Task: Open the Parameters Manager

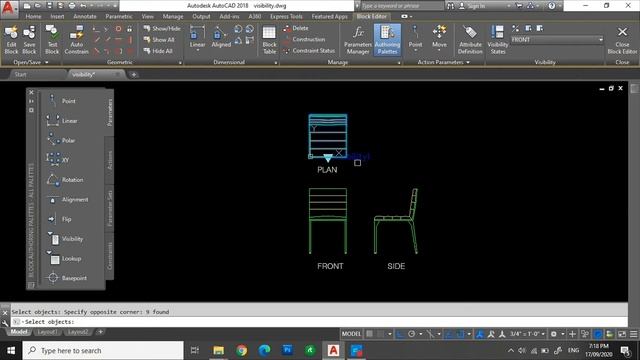Action: click(x=358, y=40)
